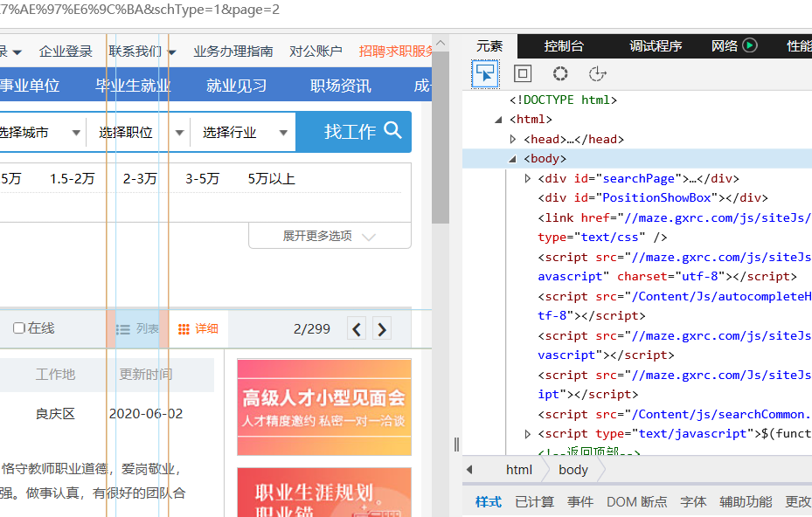
Task: Open the 对公账户 link
Action: (x=316, y=52)
